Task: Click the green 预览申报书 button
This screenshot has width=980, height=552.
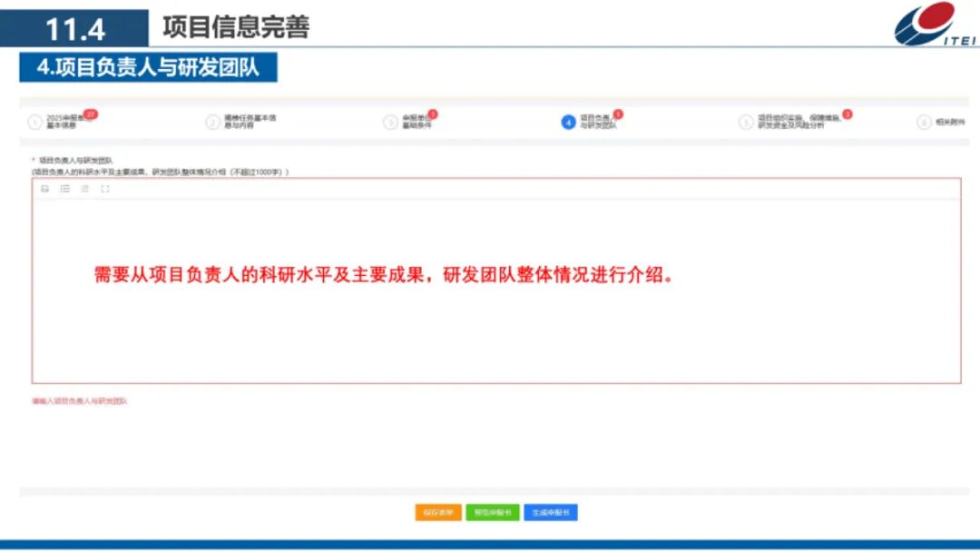Action: pyautogui.click(x=493, y=511)
